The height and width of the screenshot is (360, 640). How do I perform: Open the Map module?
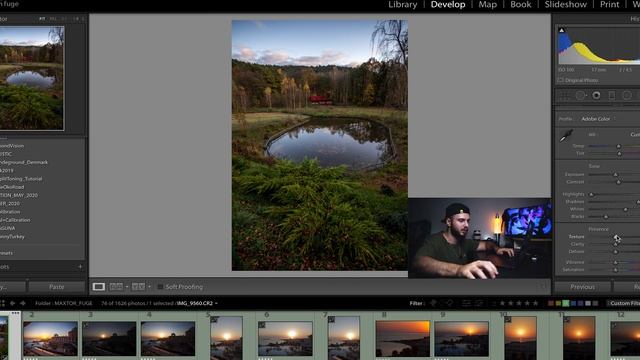[x=487, y=4]
